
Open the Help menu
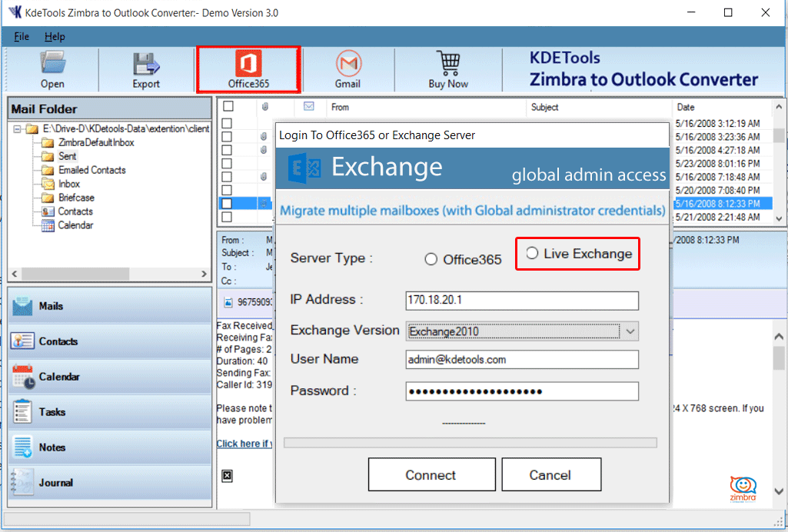[x=55, y=36]
